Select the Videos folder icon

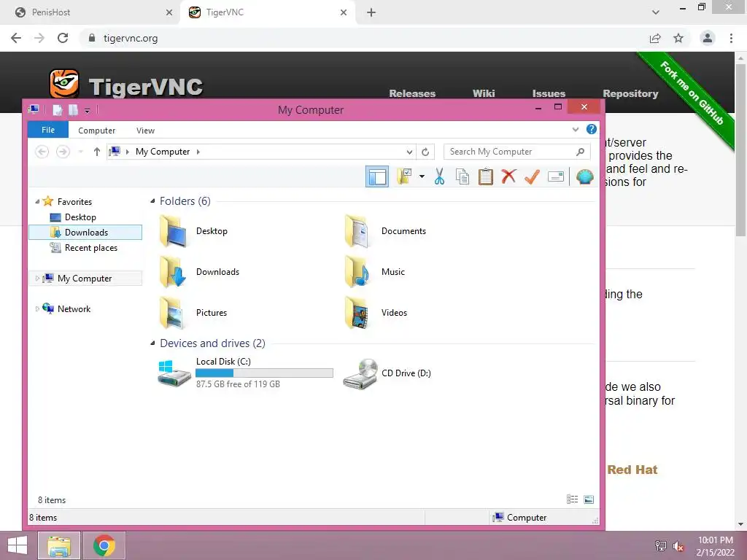pyautogui.click(x=357, y=313)
